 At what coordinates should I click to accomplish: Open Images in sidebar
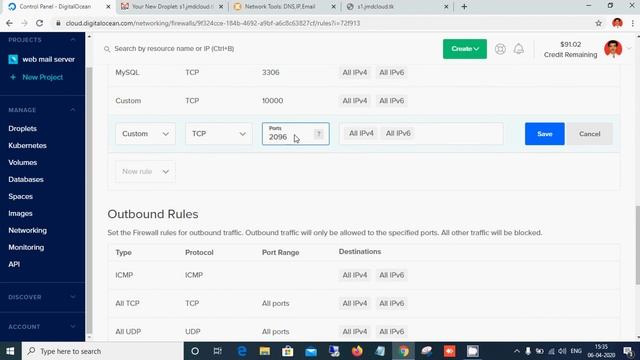tap(20, 213)
